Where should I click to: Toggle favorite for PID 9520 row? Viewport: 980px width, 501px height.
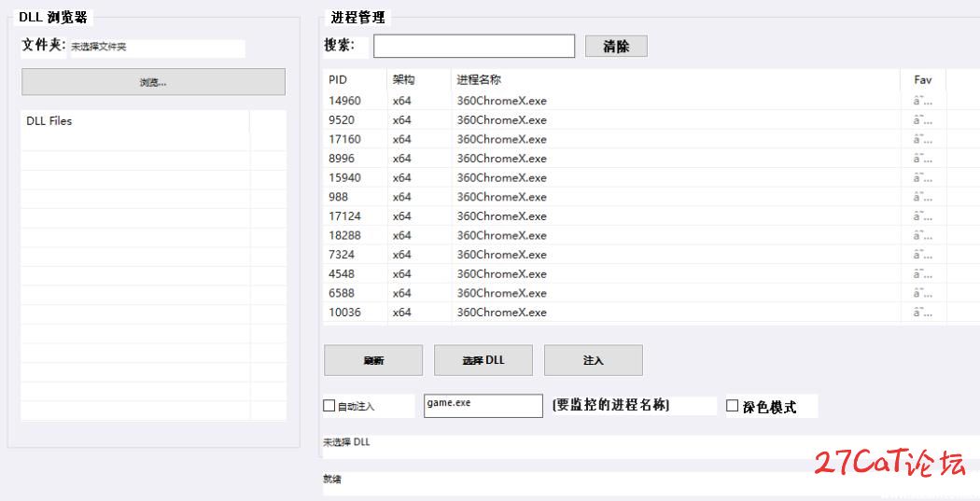point(923,120)
